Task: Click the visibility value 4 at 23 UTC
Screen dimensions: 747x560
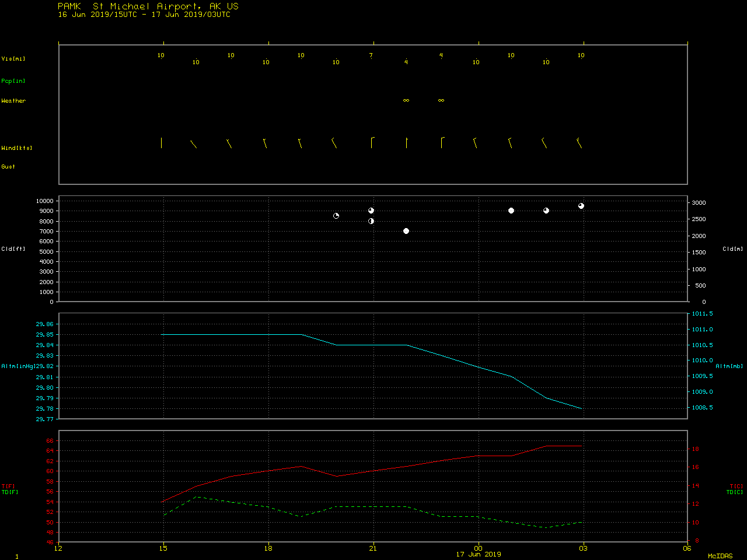Action: [x=441, y=55]
